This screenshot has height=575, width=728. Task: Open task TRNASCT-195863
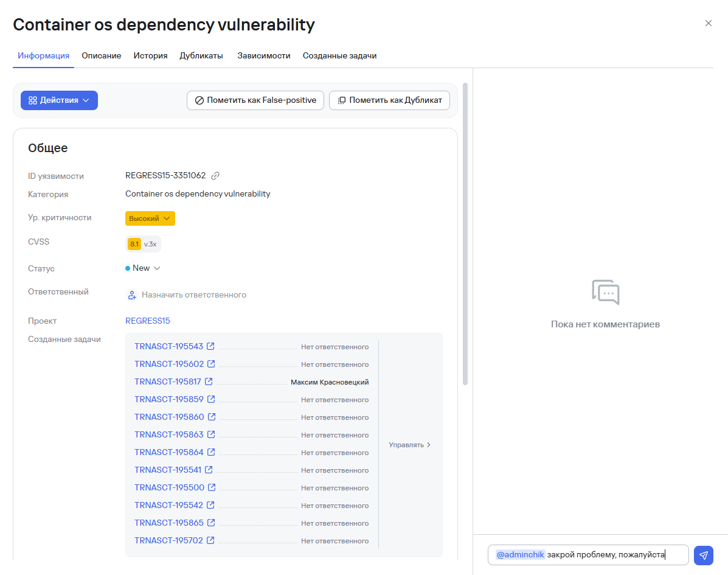169,434
